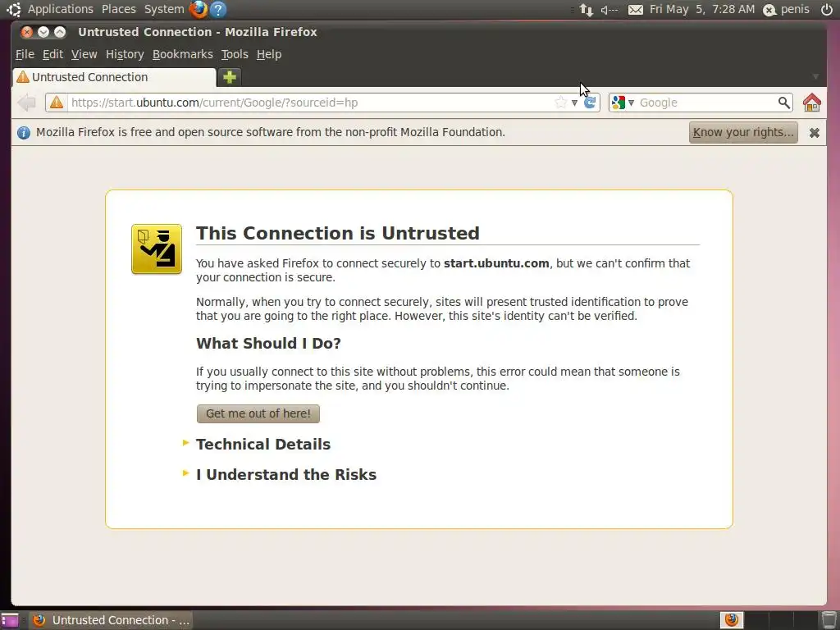Click the show desktop icon in bottom panel
840x630 pixels.
10,620
